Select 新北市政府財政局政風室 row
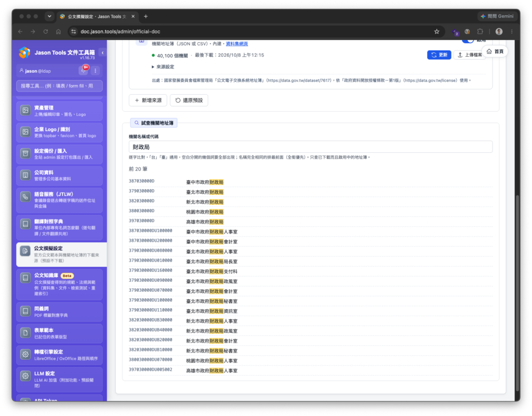This screenshot has width=532, height=416. pos(311,330)
